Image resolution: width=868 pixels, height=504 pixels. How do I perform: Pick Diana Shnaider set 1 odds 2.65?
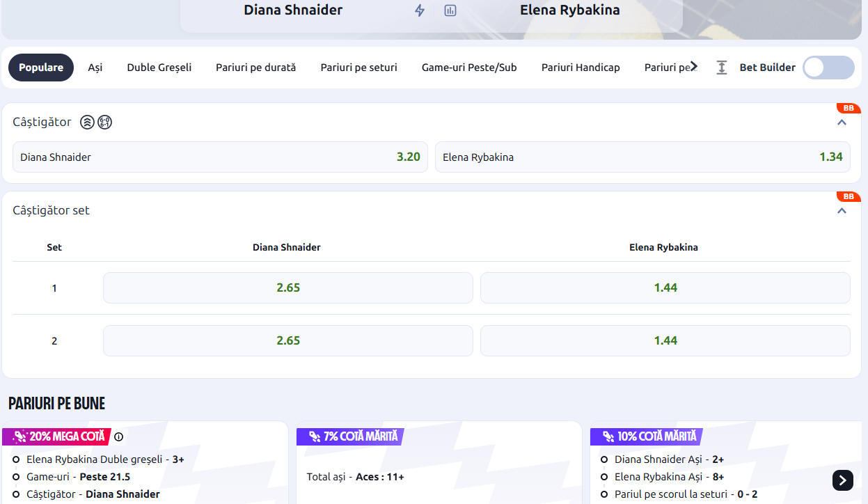pos(288,288)
